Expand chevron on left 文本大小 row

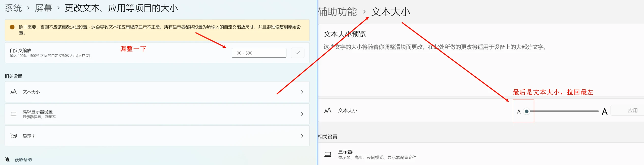pyautogui.click(x=302, y=92)
